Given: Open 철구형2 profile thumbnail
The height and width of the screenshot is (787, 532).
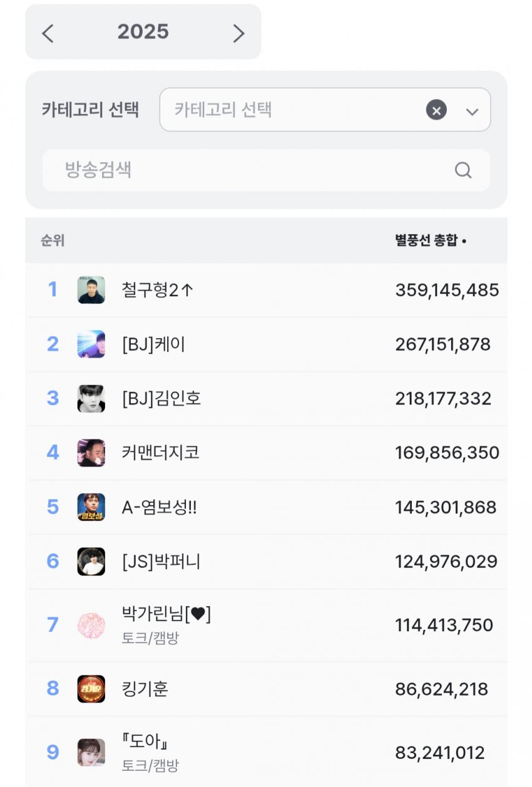Looking at the screenshot, I should (91, 290).
